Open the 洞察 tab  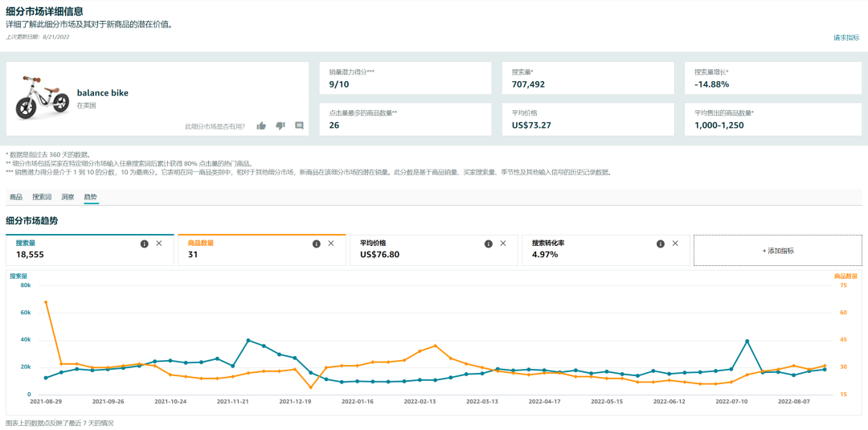(68, 197)
